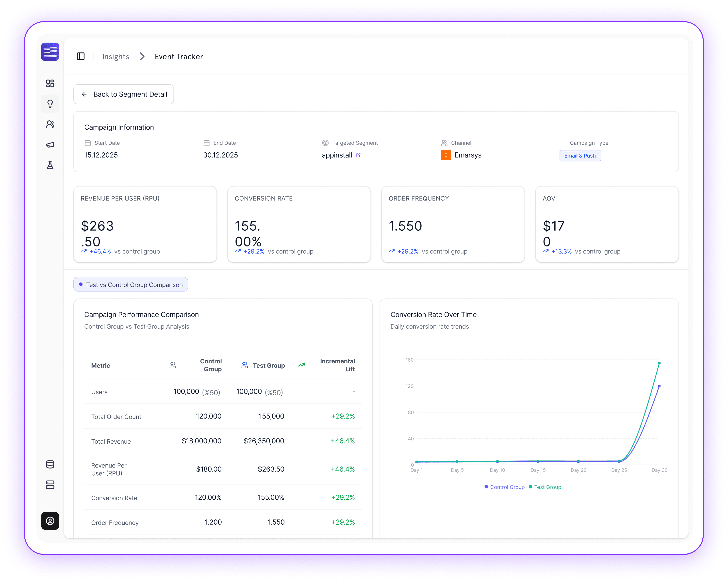The image size is (728, 582).
Task: Open the users sidebar icon
Action: point(50,124)
